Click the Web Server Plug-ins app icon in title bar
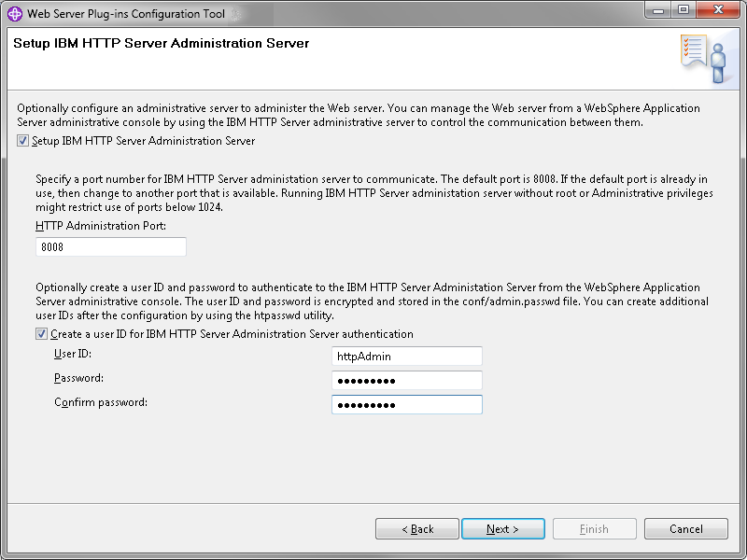 pyautogui.click(x=15, y=14)
